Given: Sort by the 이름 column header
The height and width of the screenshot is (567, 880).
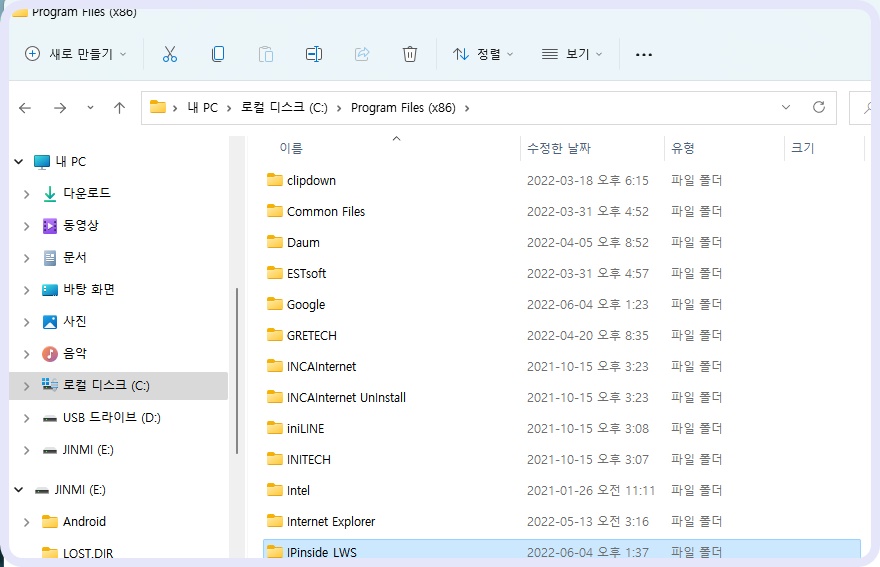Looking at the screenshot, I should (x=291, y=148).
